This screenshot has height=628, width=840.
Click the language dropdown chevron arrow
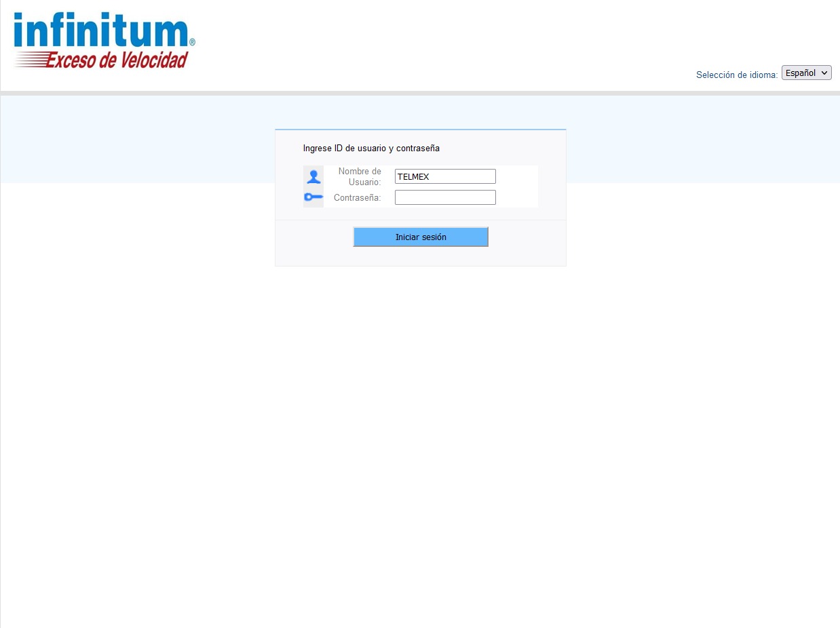pyautogui.click(x=824, y=73)
